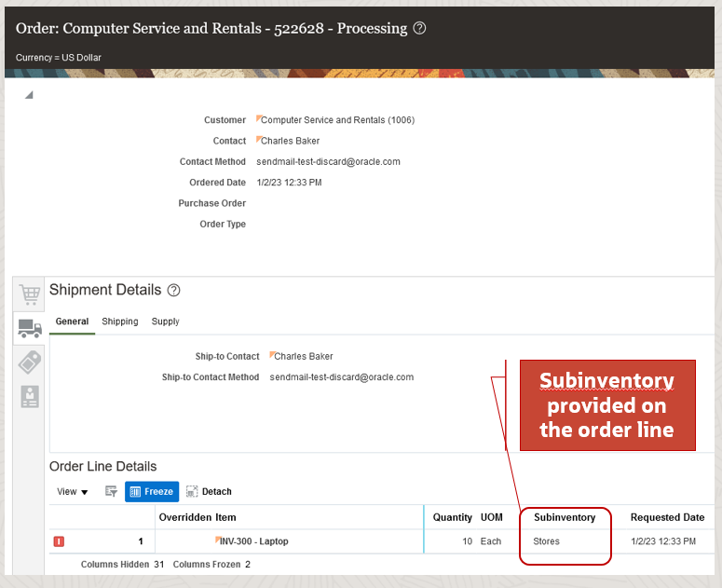Select the truck shipment details icon

[30, 328]
